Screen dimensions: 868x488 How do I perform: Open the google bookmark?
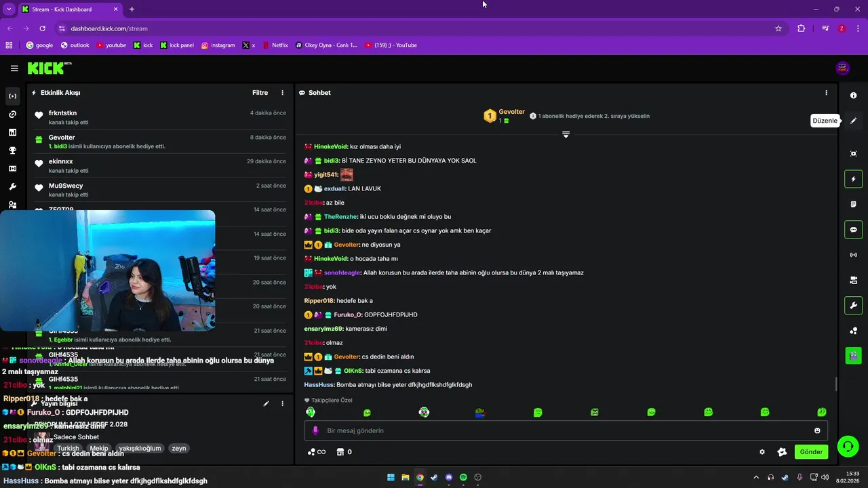pos(39,45)
